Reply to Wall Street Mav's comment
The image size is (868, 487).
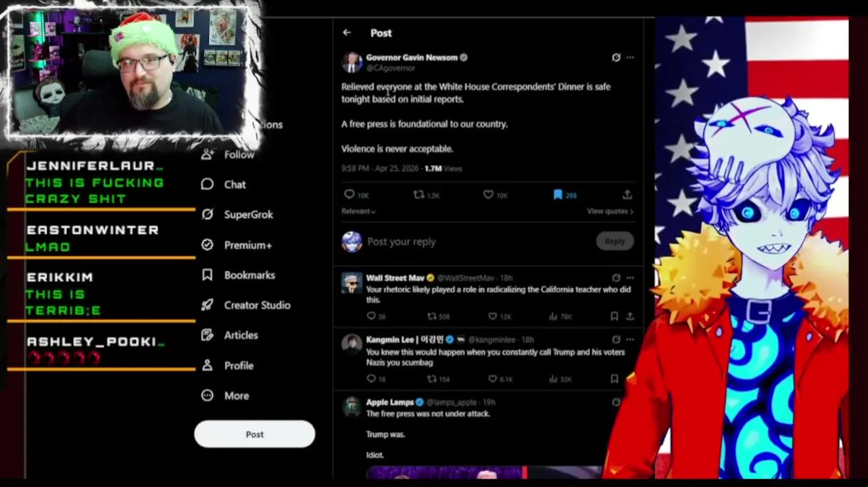(x=371, y=316)
